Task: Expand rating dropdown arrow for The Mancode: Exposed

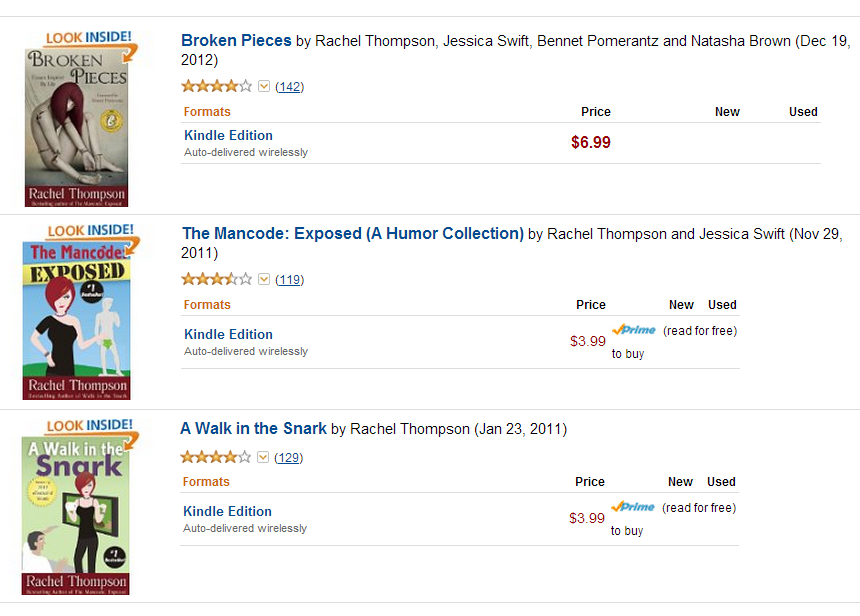Action: point(264,279)
